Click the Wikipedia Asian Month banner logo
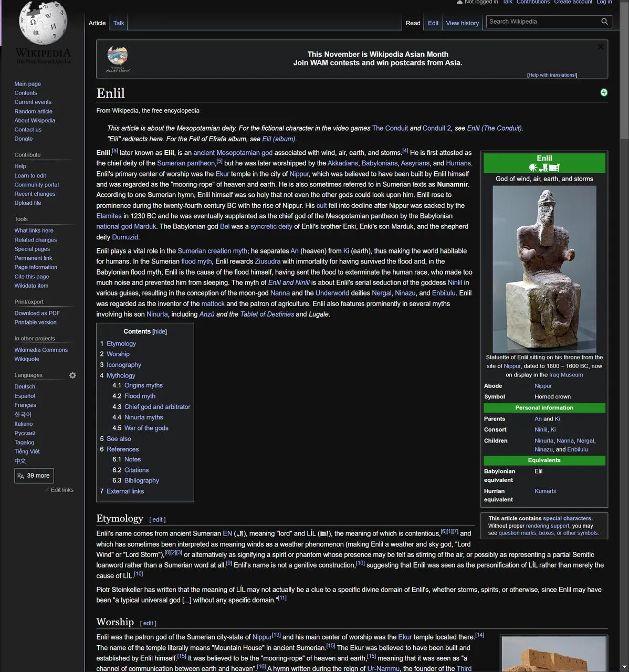Screen dimensions: 629x672 [x=118, y=59]
